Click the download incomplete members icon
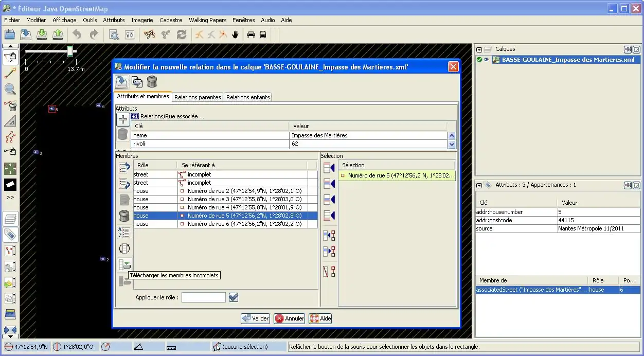 point(124,265)
